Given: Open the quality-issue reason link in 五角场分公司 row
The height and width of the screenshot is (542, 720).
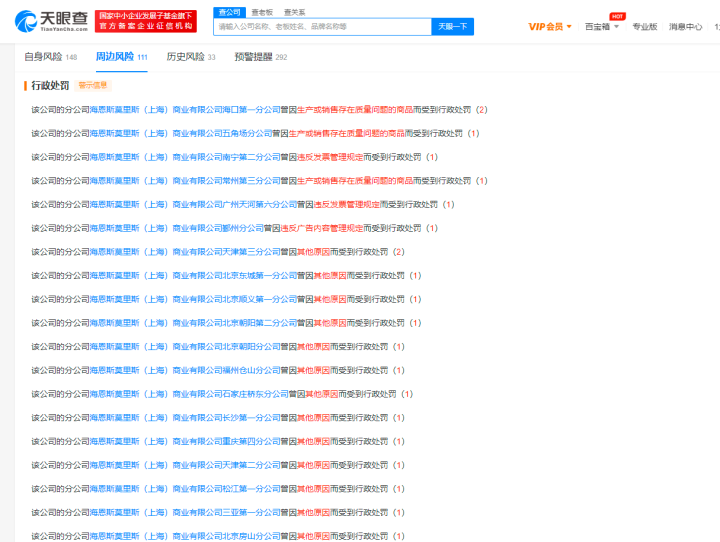Looking at the screenshot, I should click(x=347, y=133).
